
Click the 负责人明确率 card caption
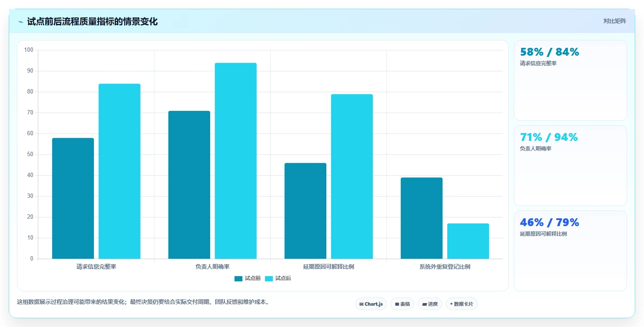tap(536, 149)
